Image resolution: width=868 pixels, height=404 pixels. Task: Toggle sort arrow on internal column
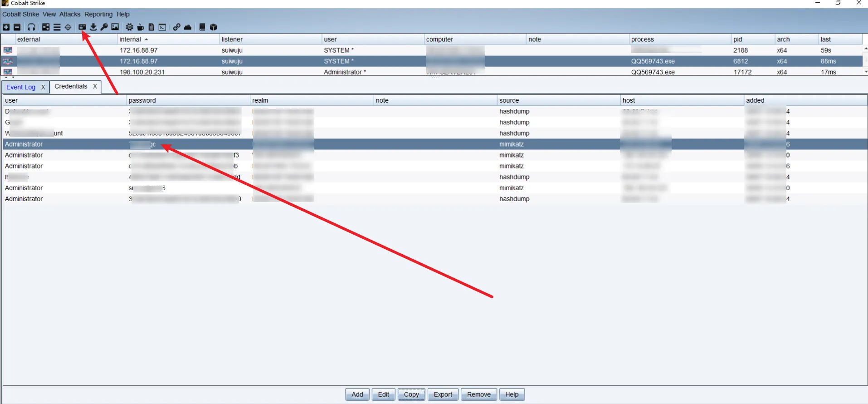[x=146, y=39]
